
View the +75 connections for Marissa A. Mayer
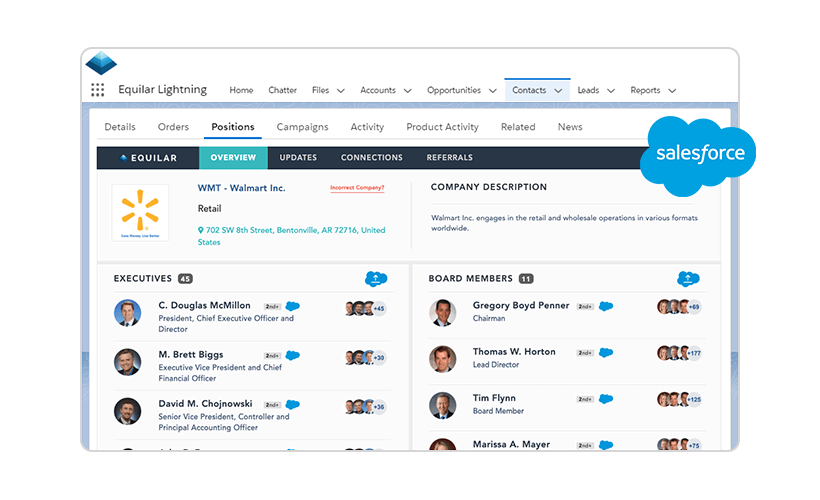[694, 446]
